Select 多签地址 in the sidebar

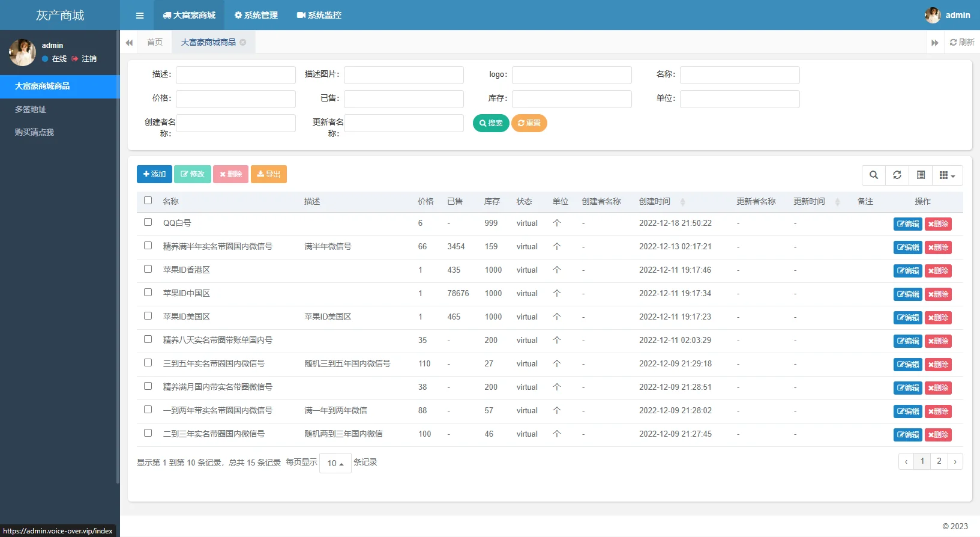pyautogui.click(x=31, y=109)
